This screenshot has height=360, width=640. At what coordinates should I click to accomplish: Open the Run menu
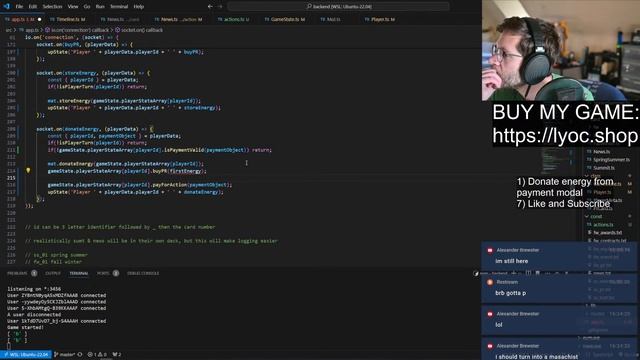coord(100,7)
